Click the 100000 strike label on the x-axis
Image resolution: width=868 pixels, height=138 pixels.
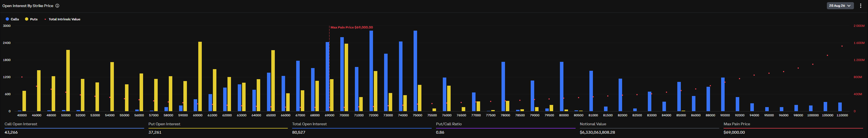click(x=813, y=115)
